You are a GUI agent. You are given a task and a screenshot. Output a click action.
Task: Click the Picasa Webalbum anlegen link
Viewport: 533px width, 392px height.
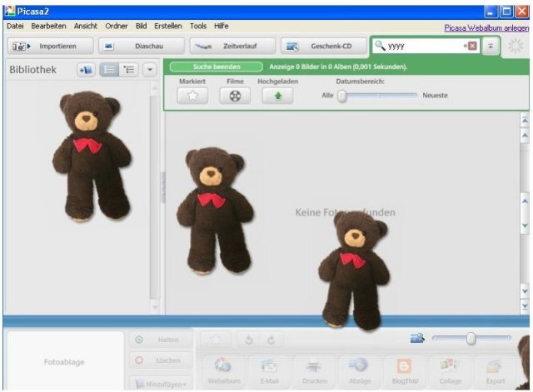click(486, 27)
